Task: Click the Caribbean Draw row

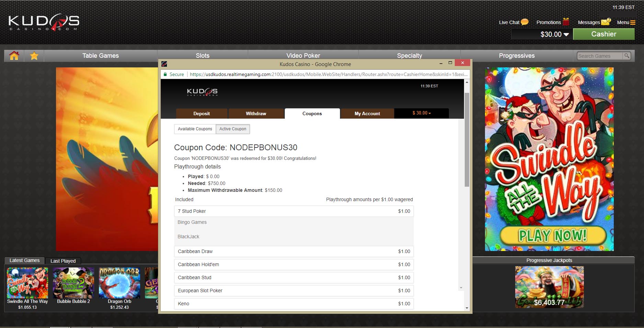Action: [294, 251]
